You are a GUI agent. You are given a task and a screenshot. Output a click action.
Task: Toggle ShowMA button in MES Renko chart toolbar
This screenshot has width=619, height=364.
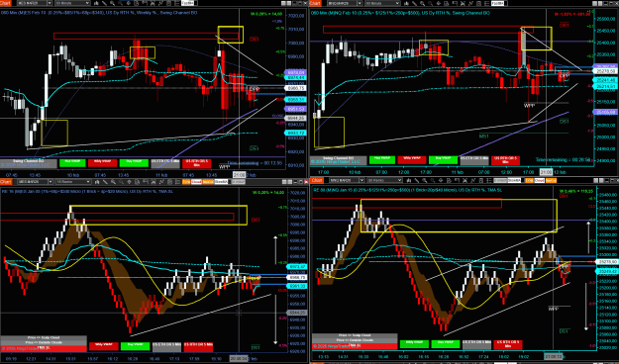[221, 181]
